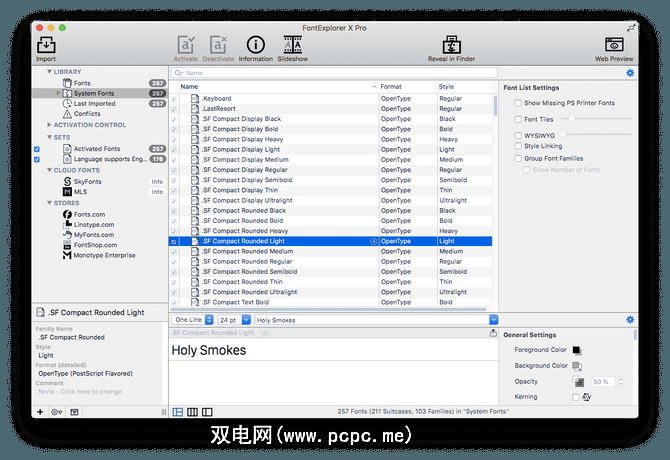Select MLS cloud fonts icon
Image resolution: width=670 pixels, height=460 pixels.
click(x=67, y=192)
